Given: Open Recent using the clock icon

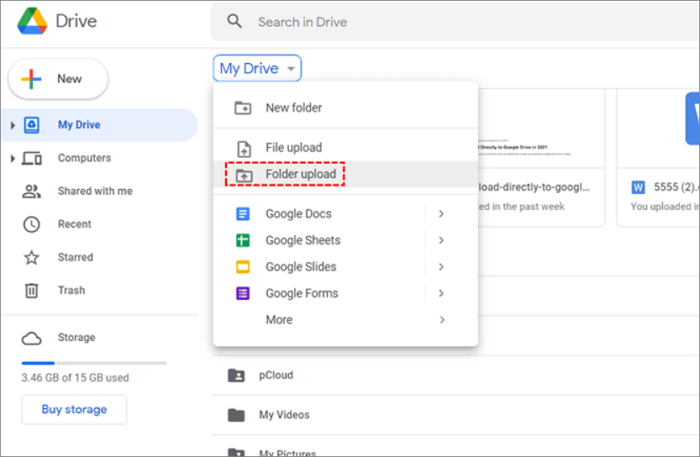Looking at the screenshot, I should [32, 224].
